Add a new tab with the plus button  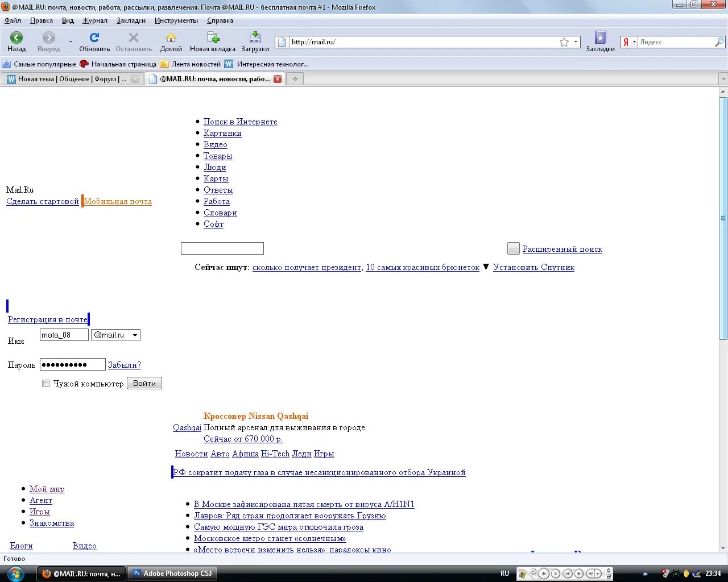[x=295, y=79]
